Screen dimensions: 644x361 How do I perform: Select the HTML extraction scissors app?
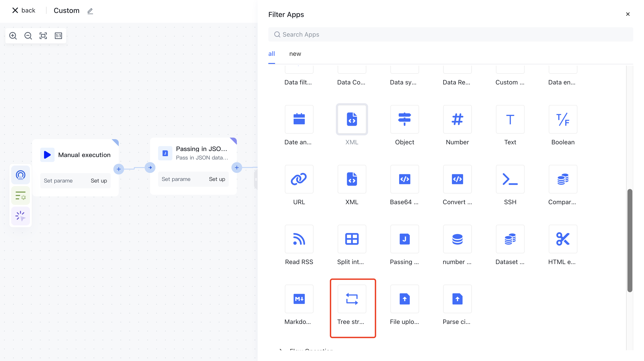point(563,239)
